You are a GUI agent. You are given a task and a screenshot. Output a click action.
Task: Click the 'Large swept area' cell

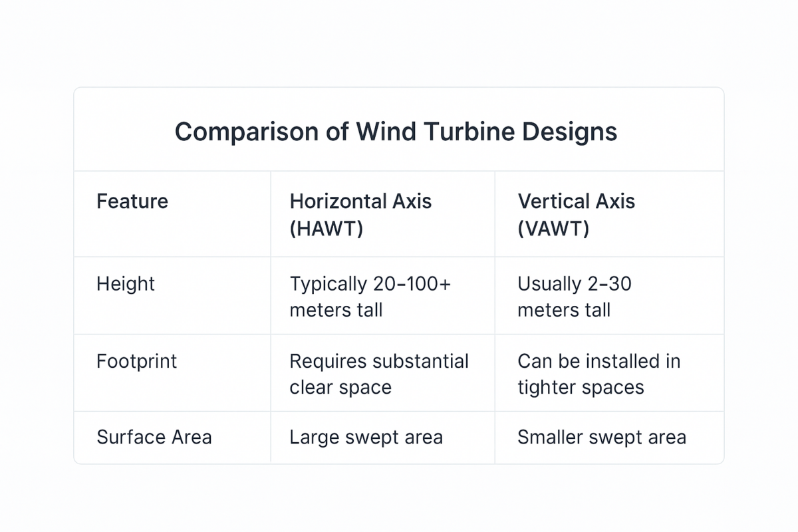pyautogui.click(x=366, y=437)
